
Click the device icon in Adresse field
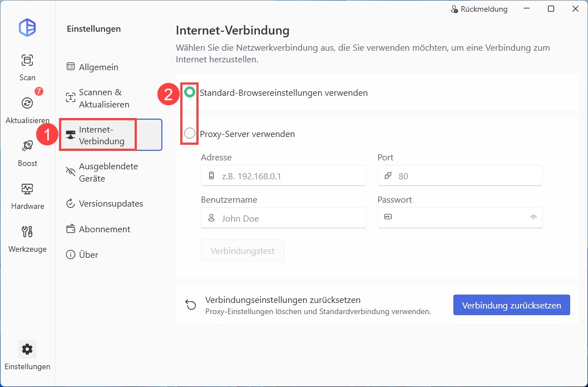211,175
